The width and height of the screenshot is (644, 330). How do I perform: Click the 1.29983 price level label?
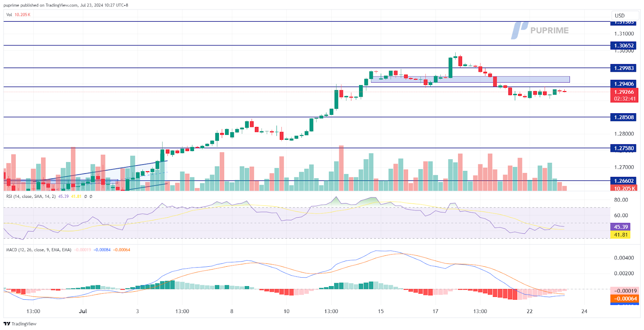pos(623,68)
